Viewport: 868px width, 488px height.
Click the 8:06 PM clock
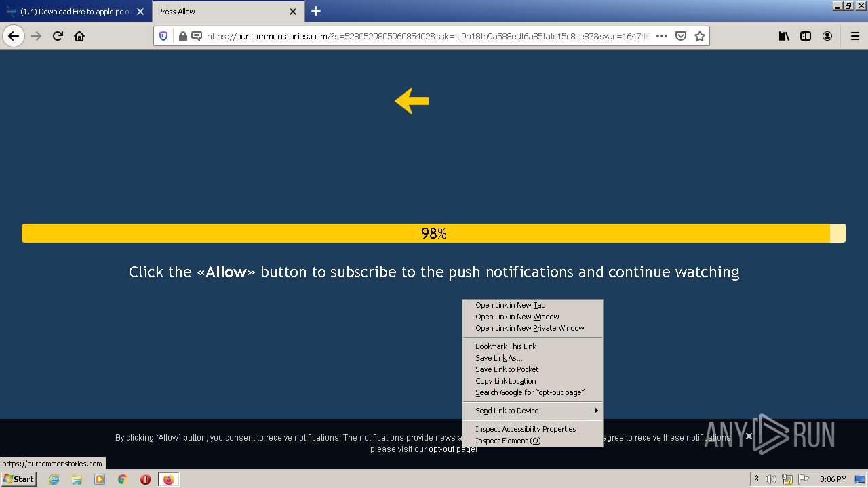[833, 479]
